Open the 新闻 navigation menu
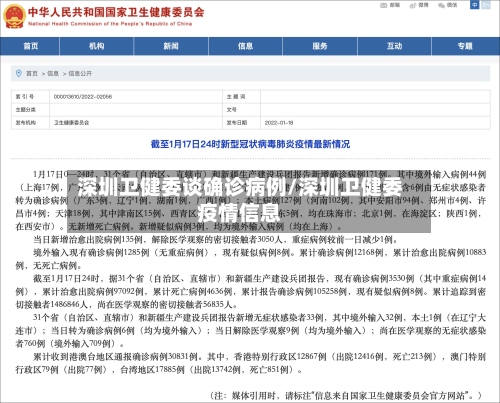 click(x=171, y=46)
